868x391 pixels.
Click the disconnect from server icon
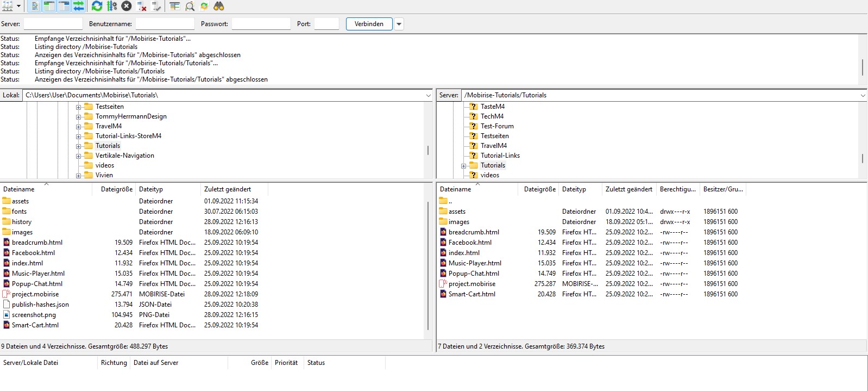142,6
